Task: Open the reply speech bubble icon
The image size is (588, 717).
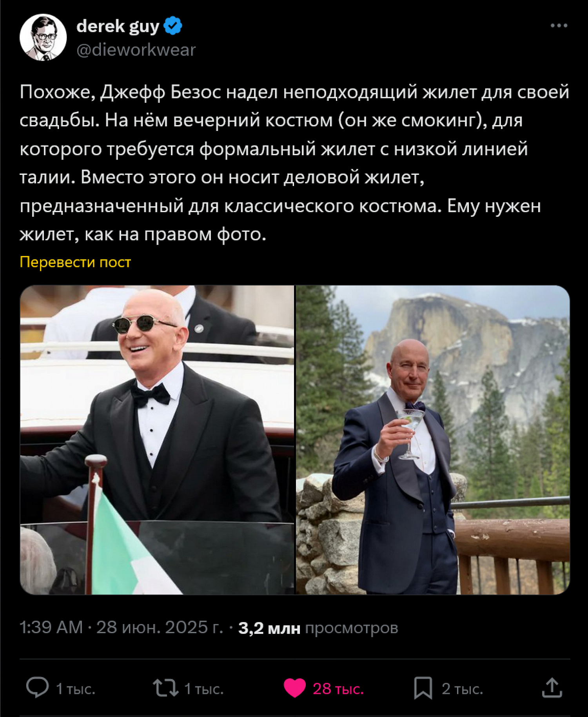Action: tap(37, 688)
